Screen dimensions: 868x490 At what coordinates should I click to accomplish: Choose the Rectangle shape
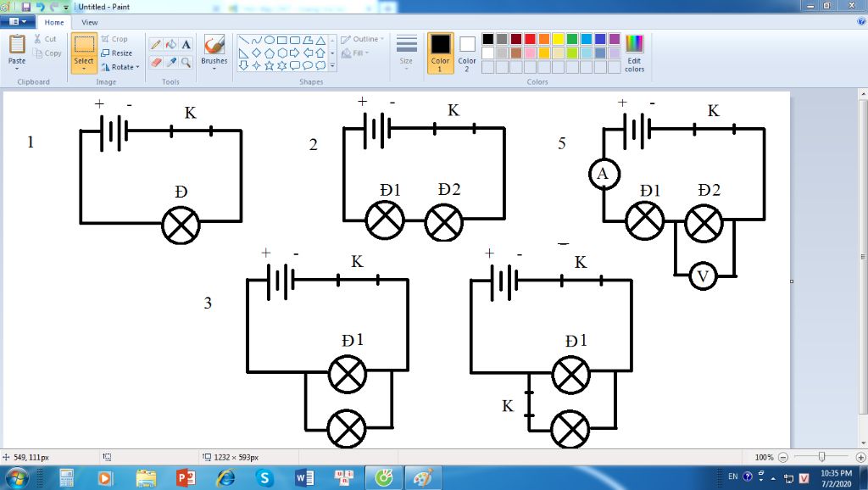pos(281,41)
